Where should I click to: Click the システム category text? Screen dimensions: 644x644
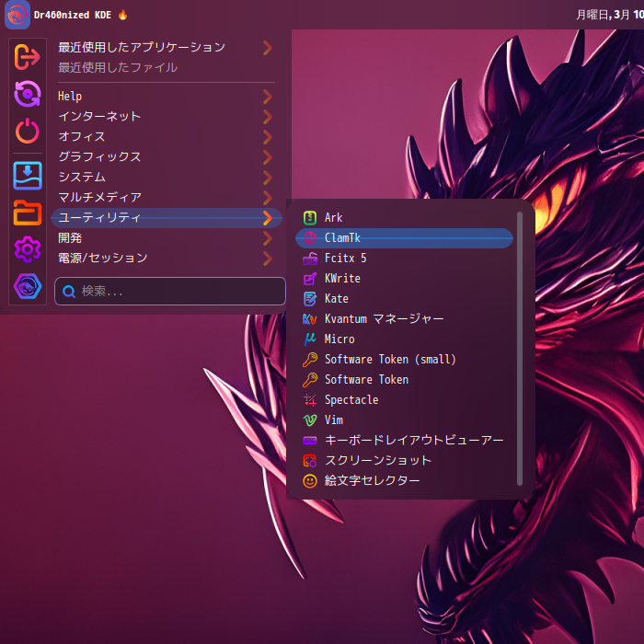click(x=82, y=177)
